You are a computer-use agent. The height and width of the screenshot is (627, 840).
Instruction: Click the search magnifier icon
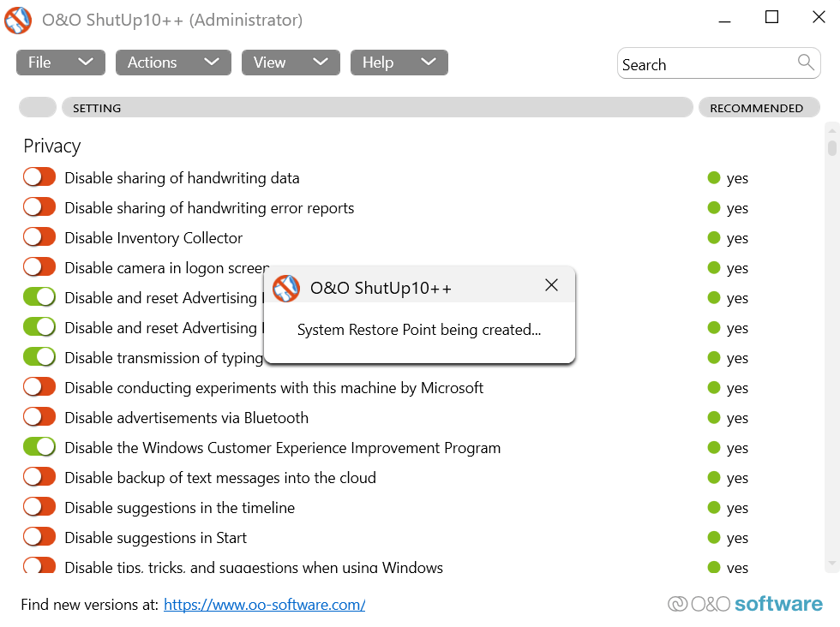click(805, 62)
